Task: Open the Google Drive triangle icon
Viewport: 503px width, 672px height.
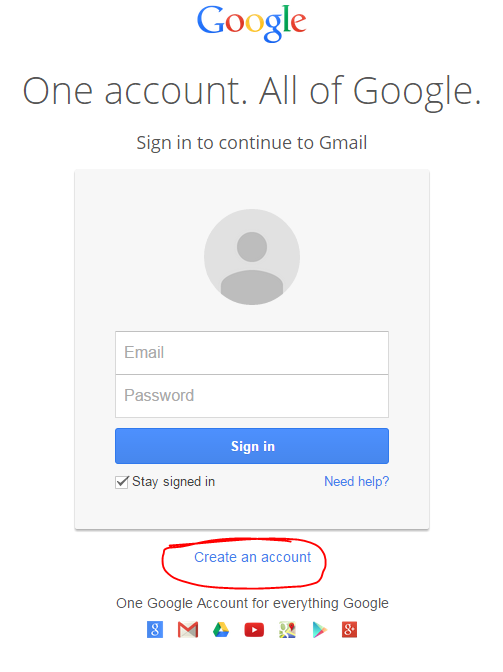Action: pyautogui.click(x=221, y=630)
